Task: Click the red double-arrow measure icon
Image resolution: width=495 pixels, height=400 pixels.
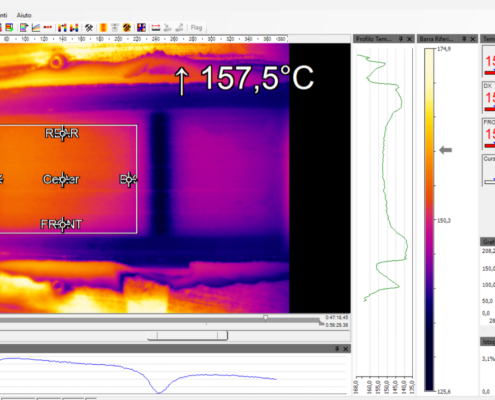Action: click(x=156, y=28)
